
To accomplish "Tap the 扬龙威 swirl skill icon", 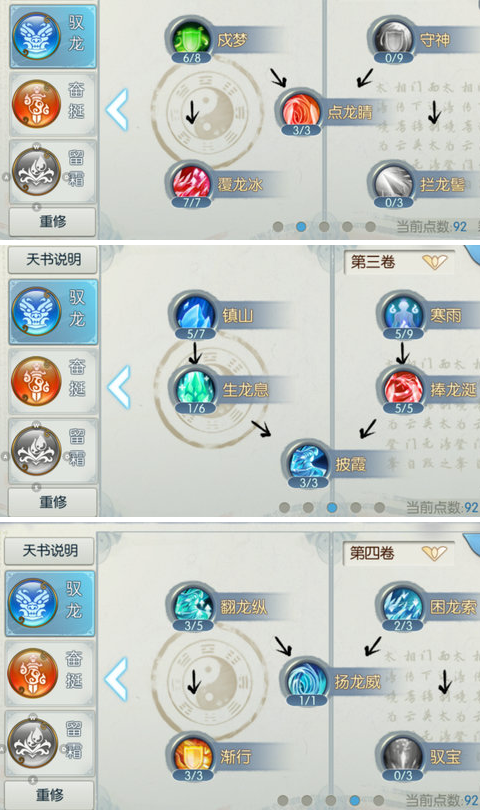I will click(307, 682).
